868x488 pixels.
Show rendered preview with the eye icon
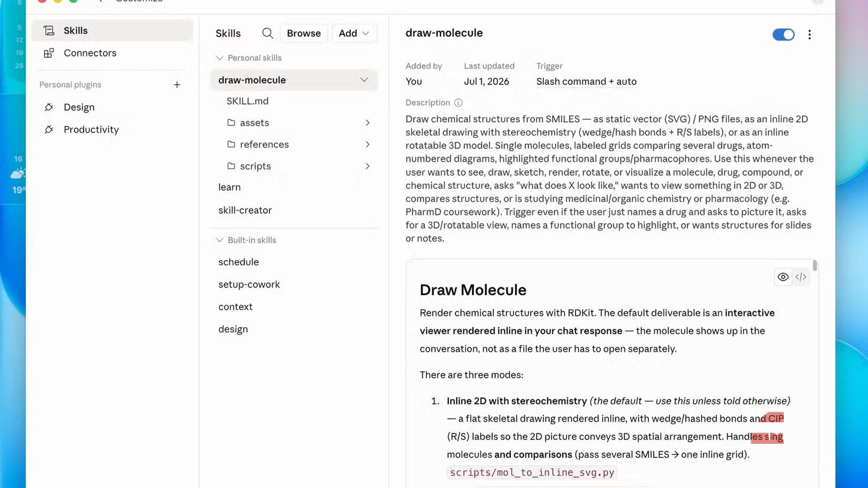tap(783, 277)
